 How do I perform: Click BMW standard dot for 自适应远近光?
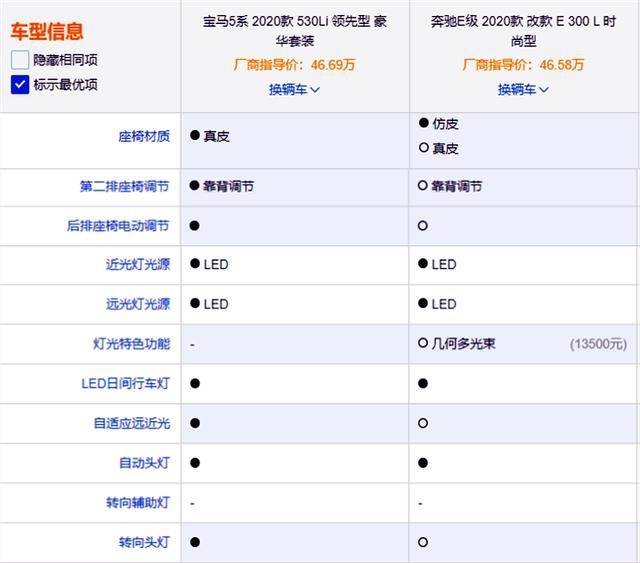(x=195, y=423)
